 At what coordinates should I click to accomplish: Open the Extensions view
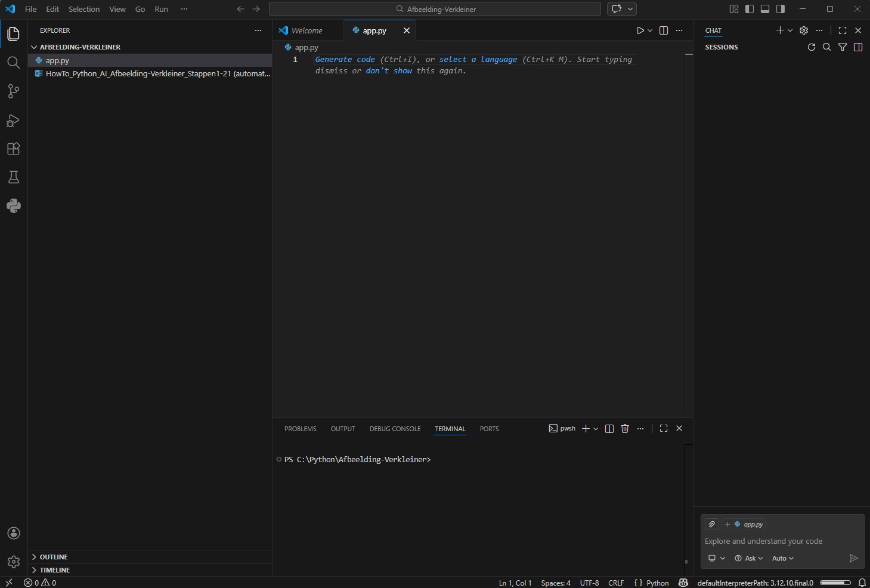13,149
